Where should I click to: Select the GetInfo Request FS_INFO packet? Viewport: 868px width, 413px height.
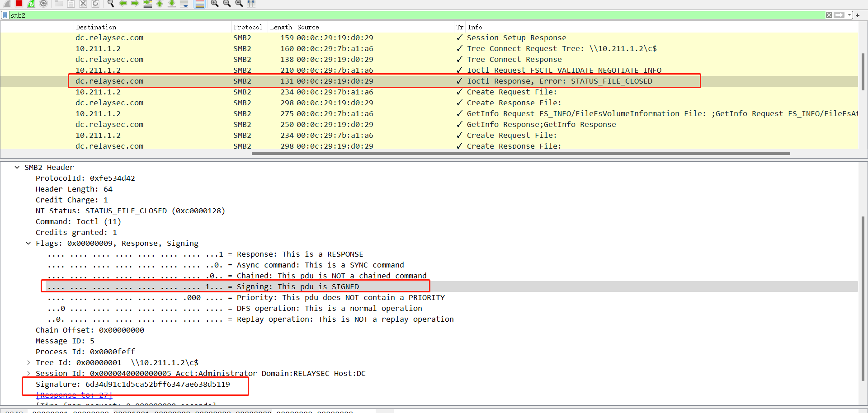point(429,113)
